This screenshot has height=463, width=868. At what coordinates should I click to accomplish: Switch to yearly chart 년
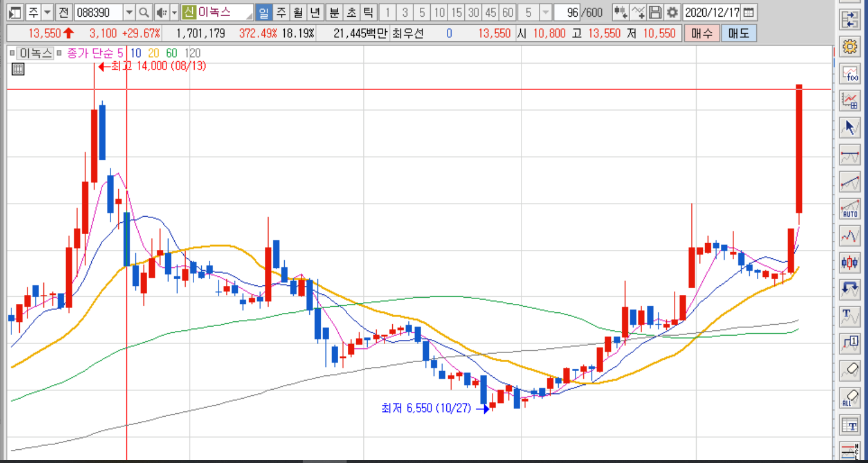coord(315,12)
